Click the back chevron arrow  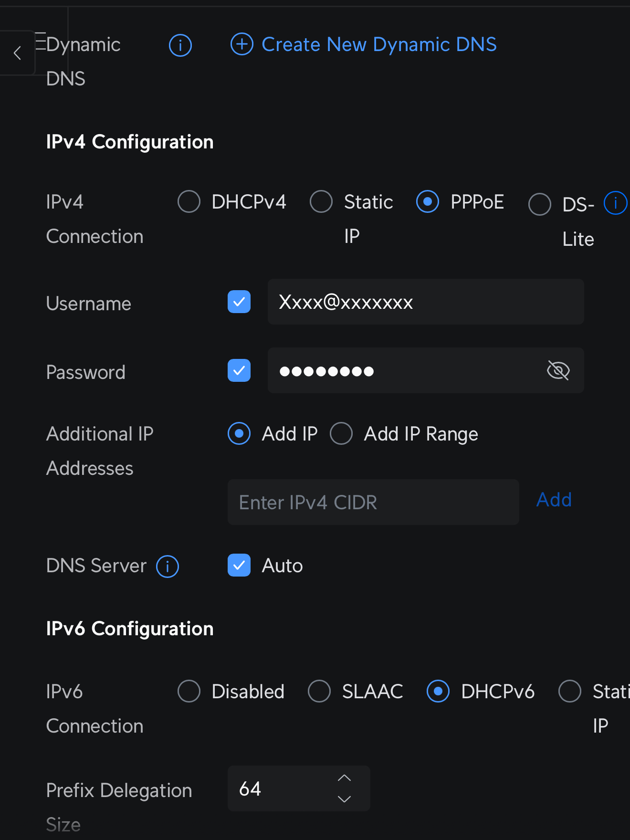pos(18,53)
